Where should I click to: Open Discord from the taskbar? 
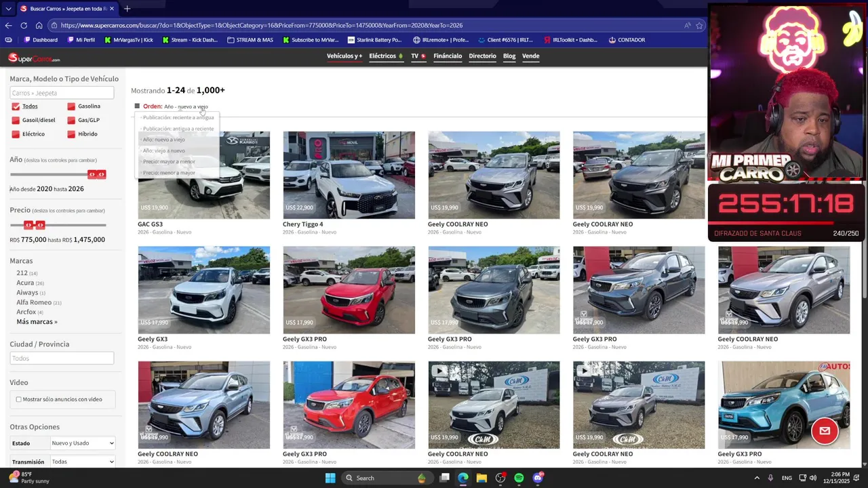click(x=538, y=478)
